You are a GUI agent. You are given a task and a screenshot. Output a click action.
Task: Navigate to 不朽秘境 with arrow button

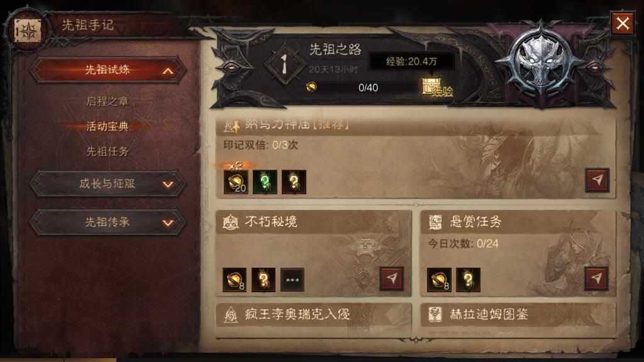391,278
